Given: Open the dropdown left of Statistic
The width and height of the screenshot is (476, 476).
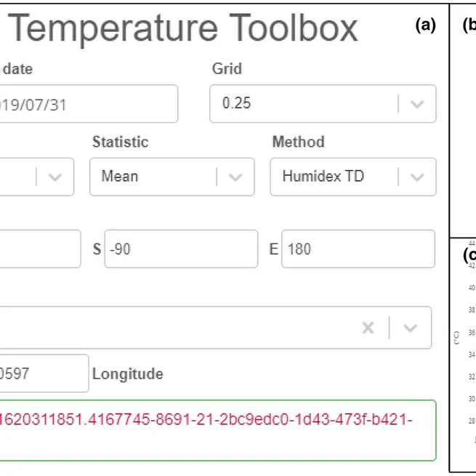Looking at the screenshot, I should pyautogui.click(x=55, y=177).
